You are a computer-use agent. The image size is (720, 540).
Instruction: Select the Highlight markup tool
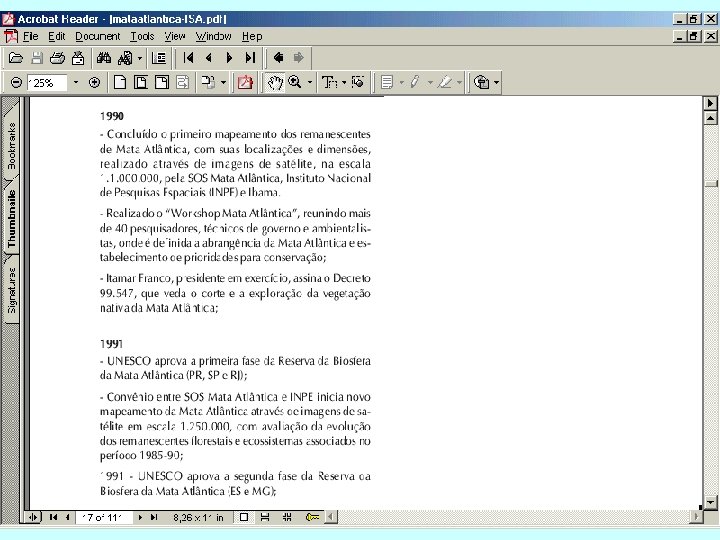pos(444,83)
